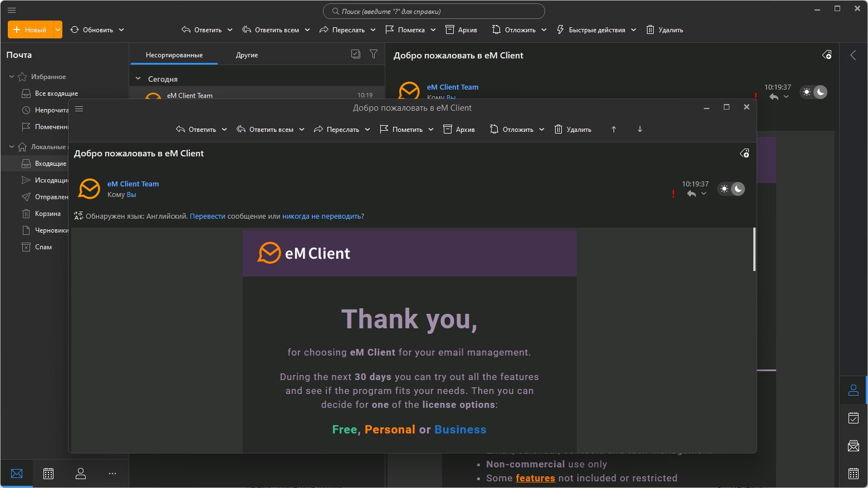Collapse the Избранное folder tree

11,77
